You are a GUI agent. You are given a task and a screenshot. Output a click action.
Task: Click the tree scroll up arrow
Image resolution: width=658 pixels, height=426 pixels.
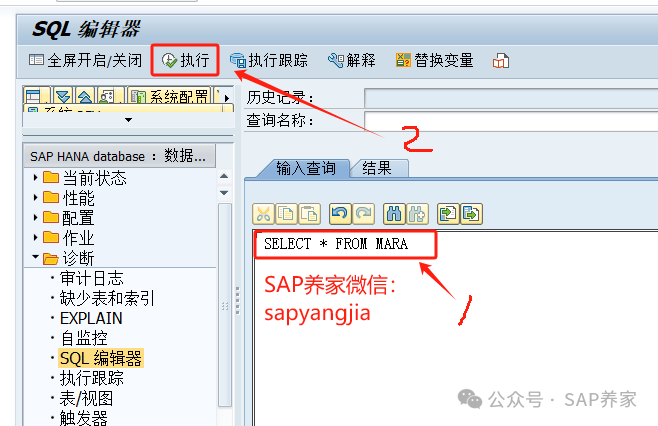click(224, 176)
